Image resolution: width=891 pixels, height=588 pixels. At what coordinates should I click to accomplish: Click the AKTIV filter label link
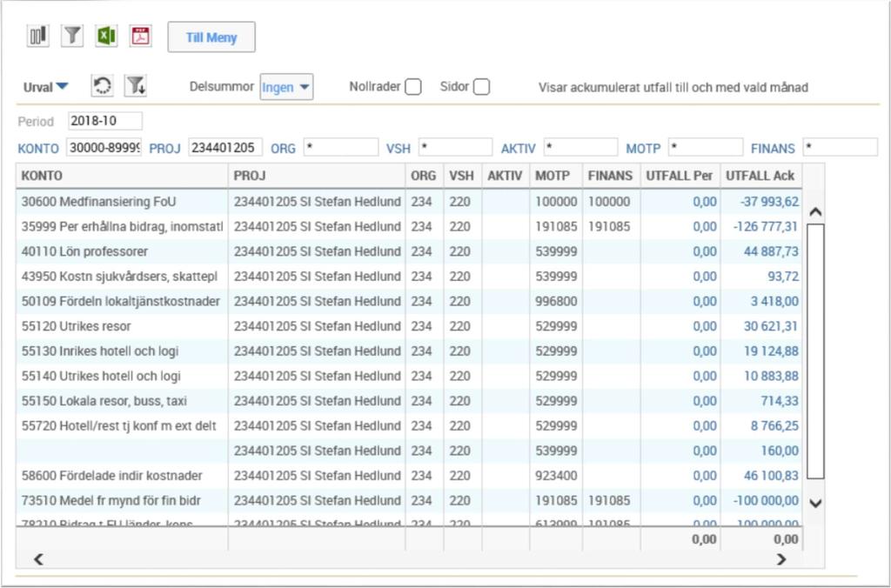pyautogui.click(x=519, y=149)
